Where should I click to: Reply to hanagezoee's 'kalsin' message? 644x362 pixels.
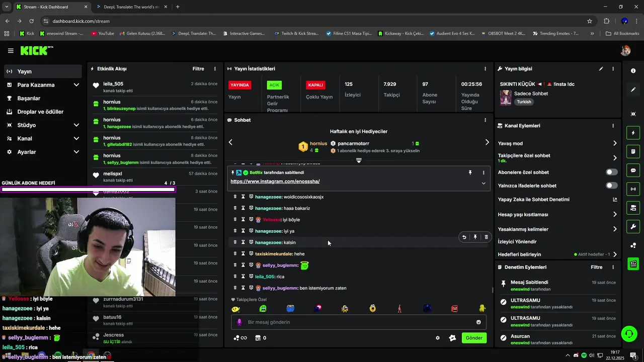tap(464, 237)
